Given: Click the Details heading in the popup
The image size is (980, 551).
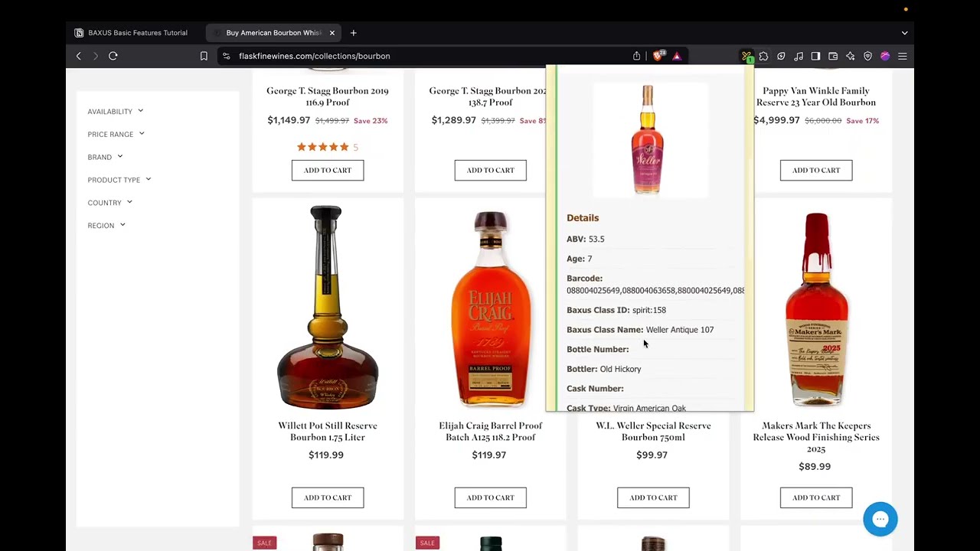Looking at the screenshot, I should 583,218.
